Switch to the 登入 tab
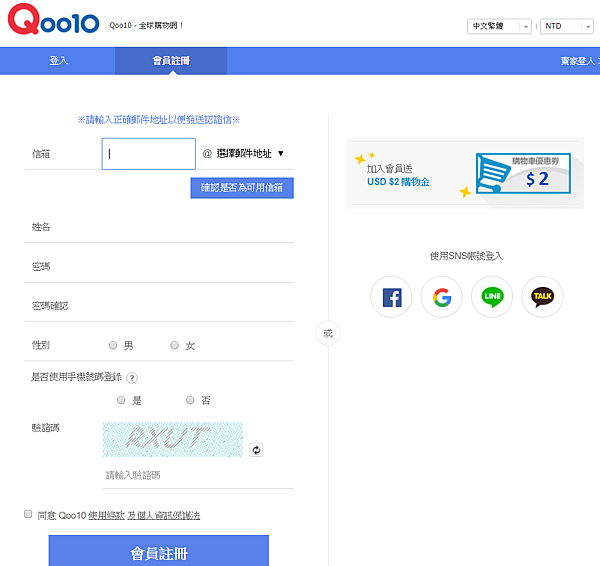The width and height of the screenshot is (600, 566). pos(58,61)
